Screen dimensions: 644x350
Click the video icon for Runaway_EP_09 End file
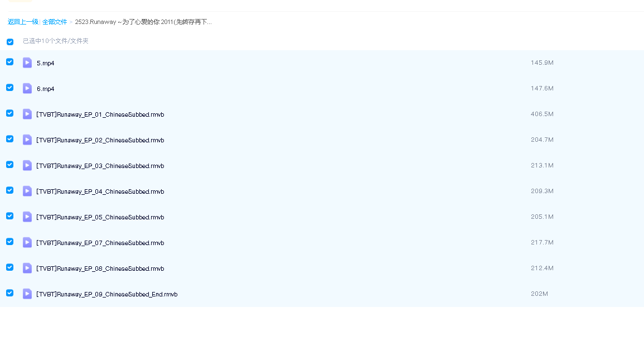[27, 294]
